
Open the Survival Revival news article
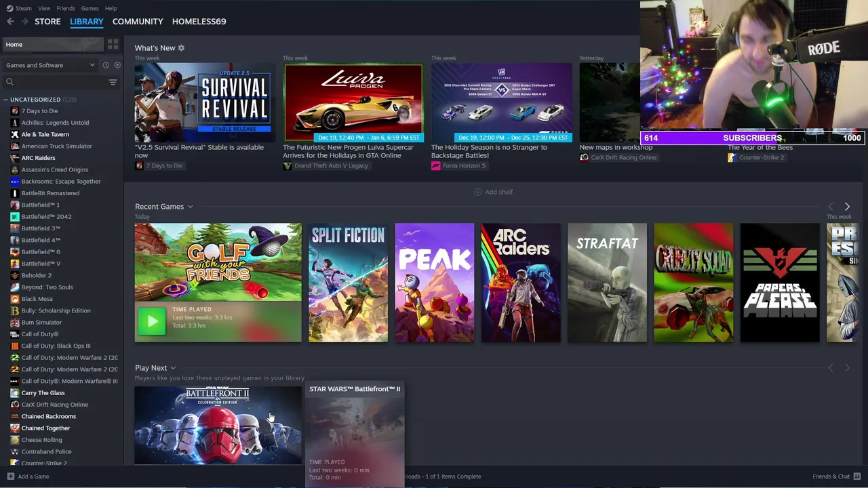pos(205,103)
